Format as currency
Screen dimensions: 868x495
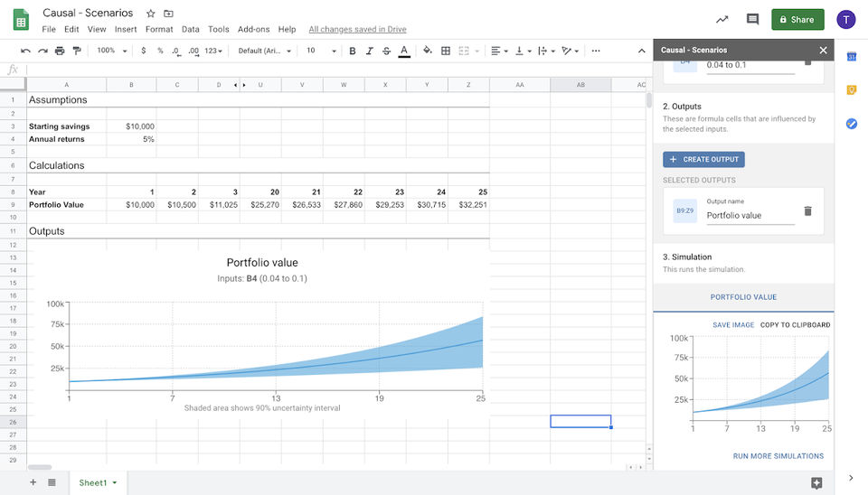tap(144, 51)
